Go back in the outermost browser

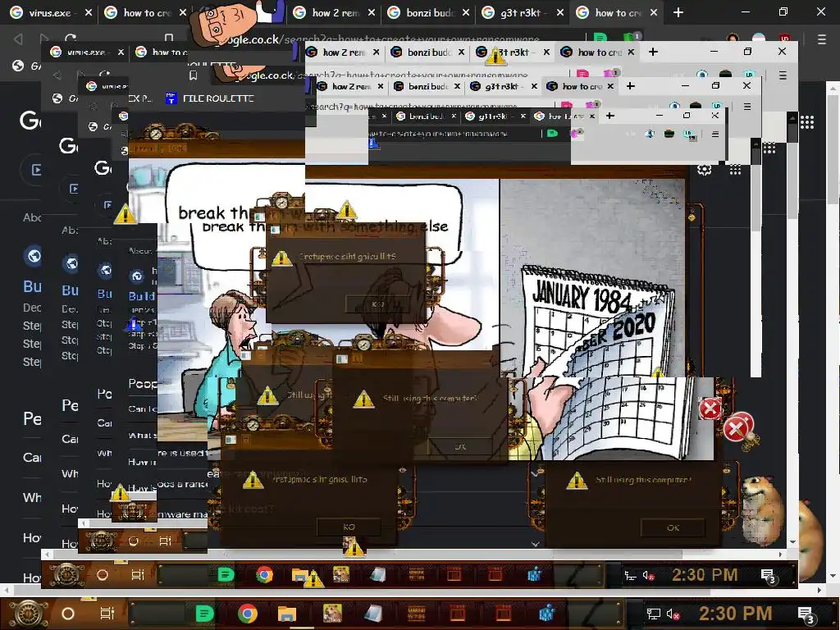pyautogui.click(x=18, y=39)
